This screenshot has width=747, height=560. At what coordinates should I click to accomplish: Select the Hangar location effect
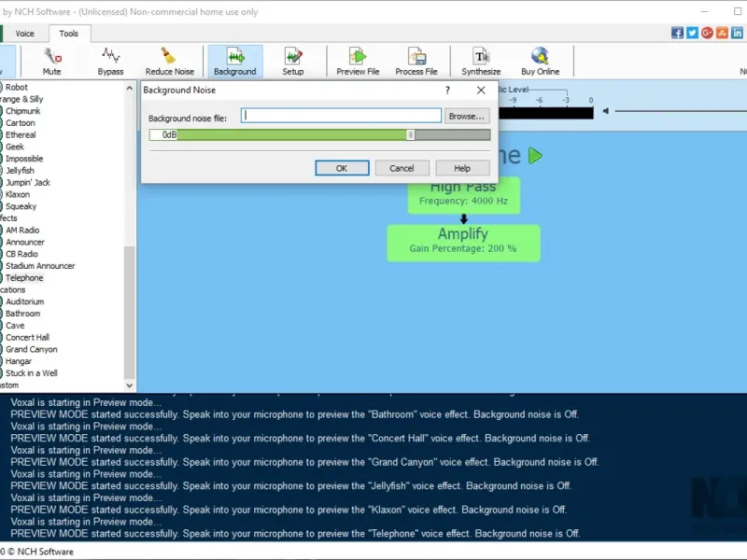(19, 361)
